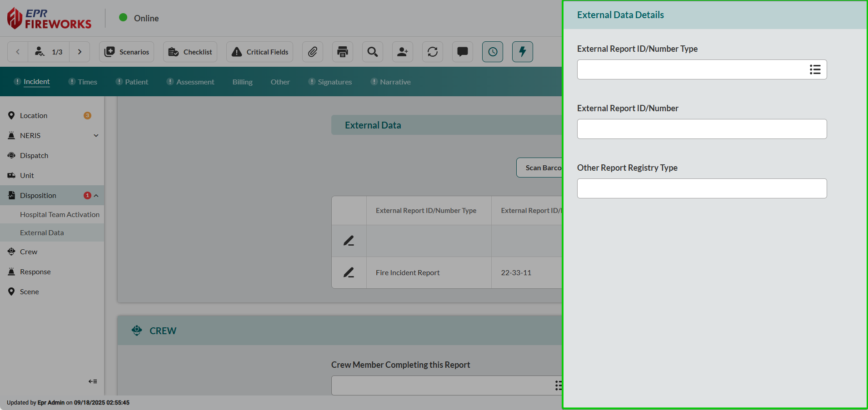
Task: Open External Report ID/Number Type list
Action: pos(815,69)
